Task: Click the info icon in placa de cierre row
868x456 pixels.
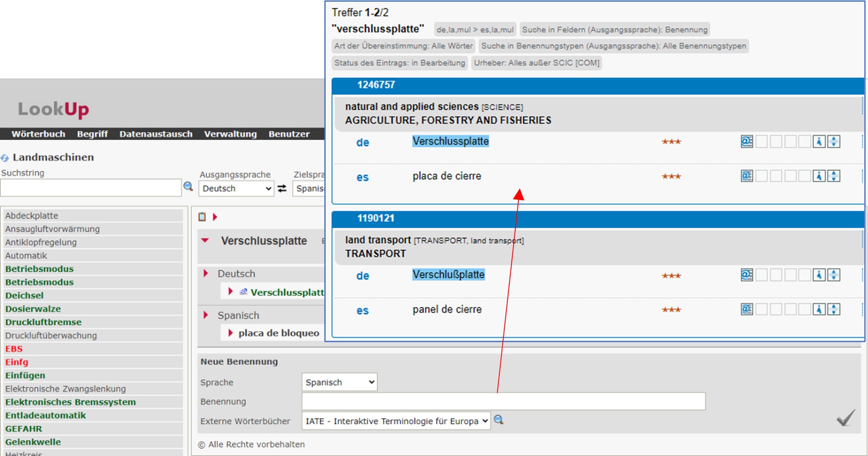Action: point(819,176)
